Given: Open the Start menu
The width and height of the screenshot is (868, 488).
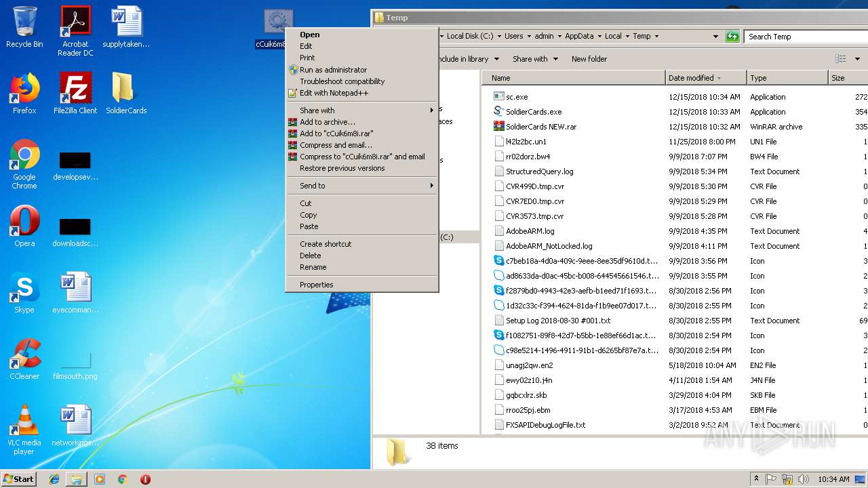Looking at the screenshot, I should point(18,479).
